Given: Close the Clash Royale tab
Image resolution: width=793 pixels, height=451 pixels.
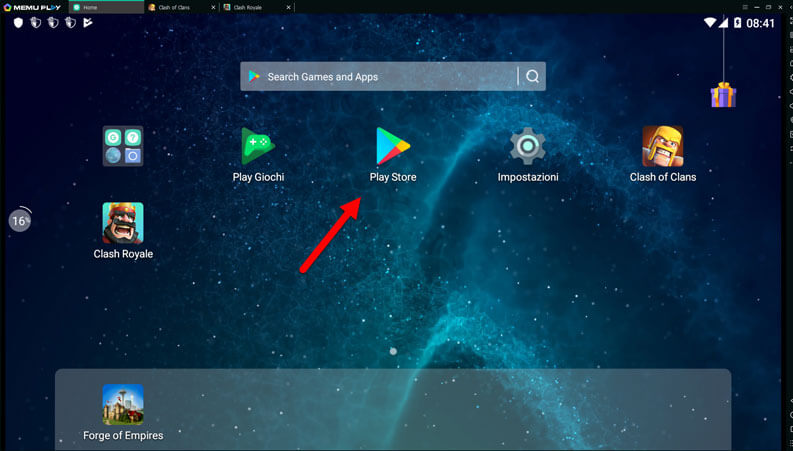Looking at the screenshot, I should [288, 8].
